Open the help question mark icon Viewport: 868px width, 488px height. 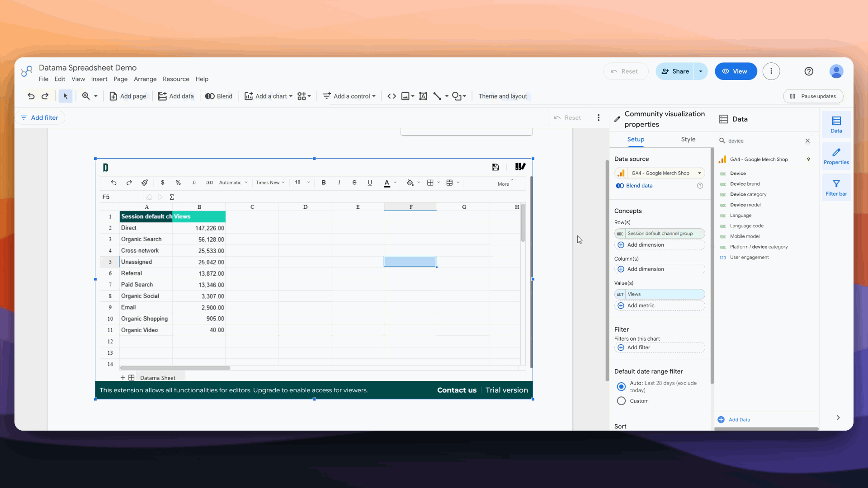click(809, 71)
